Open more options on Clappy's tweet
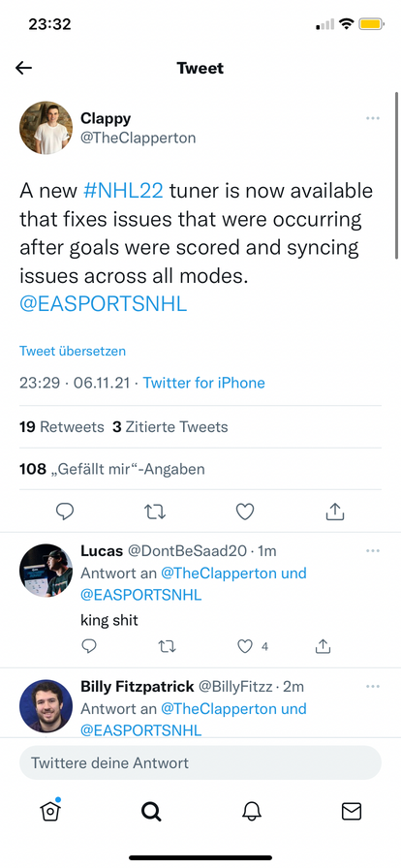401x868 pixels. [373, 118]
